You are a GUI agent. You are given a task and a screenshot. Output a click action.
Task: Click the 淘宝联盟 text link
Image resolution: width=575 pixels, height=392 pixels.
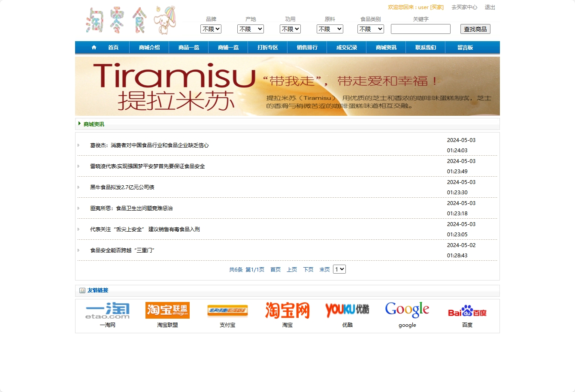coord(167,325)
